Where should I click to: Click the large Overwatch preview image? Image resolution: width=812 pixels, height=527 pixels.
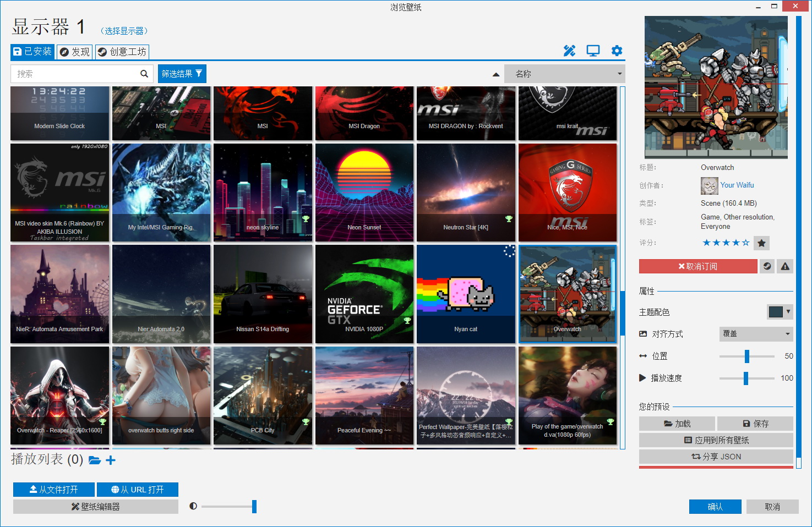point(716,87)
